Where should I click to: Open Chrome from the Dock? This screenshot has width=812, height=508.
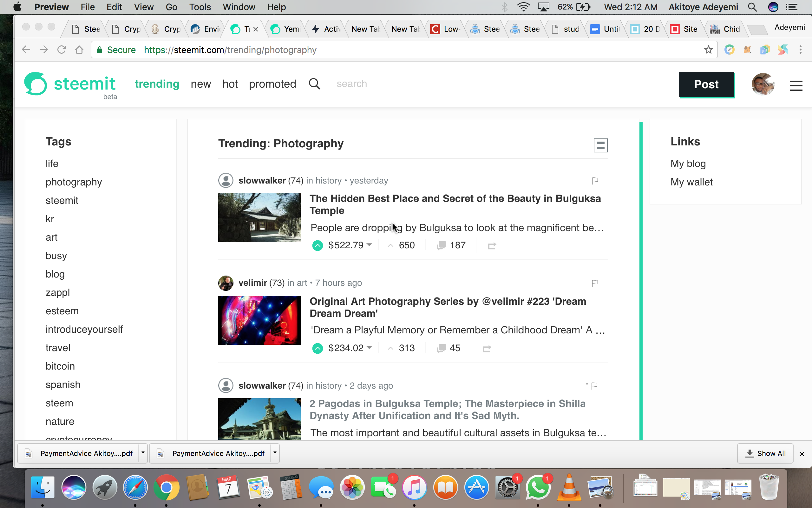pos(166,487)
